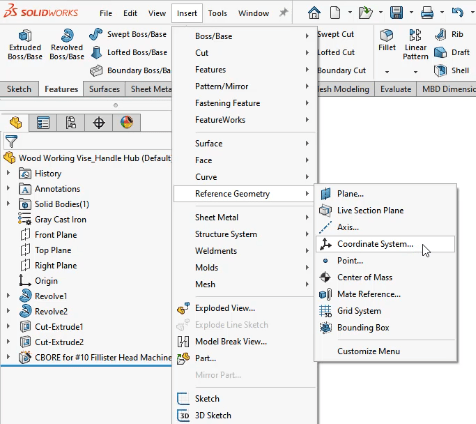The image size is (476, 424).
Task: Open the DisplayManager color ball tab
Action: pyautogui.click(x=127, y=123)
